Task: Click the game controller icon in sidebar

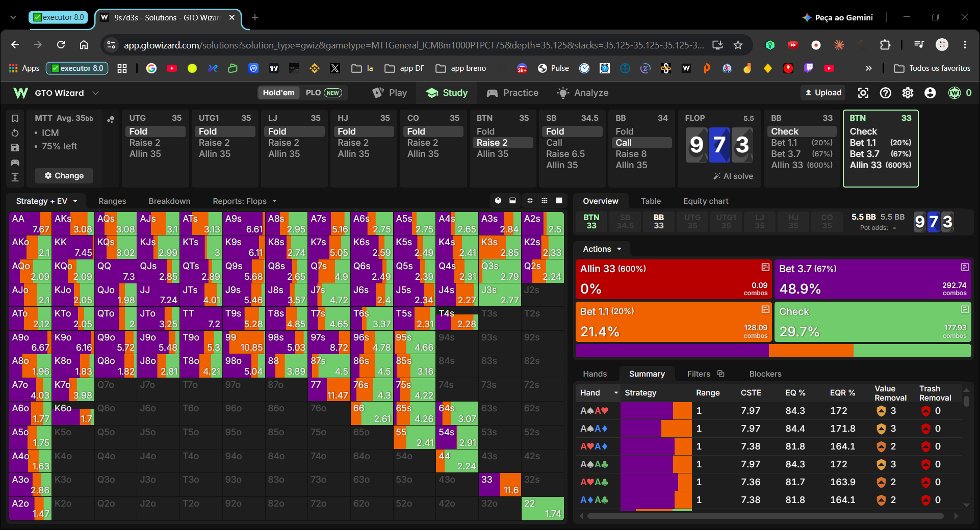Action: [15, 163]
